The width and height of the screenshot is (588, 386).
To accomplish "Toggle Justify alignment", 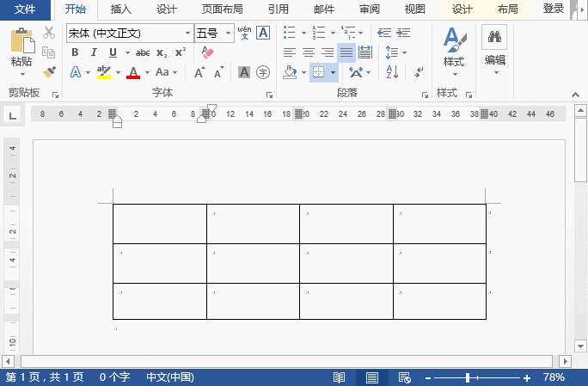I will tap(346, 52).
